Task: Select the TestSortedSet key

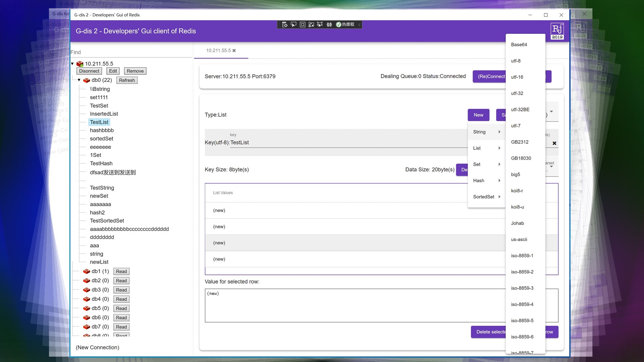Action: [x=107, y=221]
